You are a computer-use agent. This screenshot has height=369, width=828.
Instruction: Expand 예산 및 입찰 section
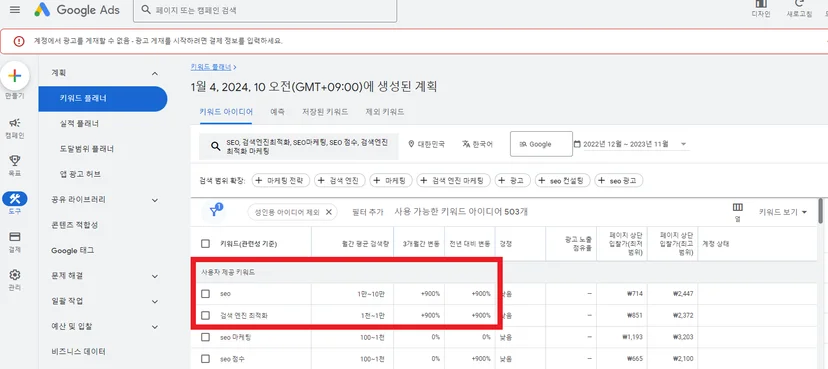pyautogui.click(x=155, y=327)
